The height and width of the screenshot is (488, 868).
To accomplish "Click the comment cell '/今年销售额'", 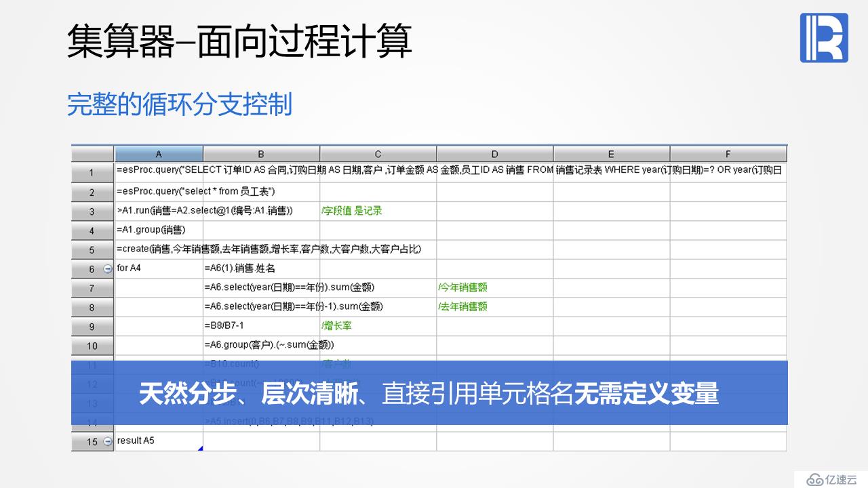I will click(494, 288).
